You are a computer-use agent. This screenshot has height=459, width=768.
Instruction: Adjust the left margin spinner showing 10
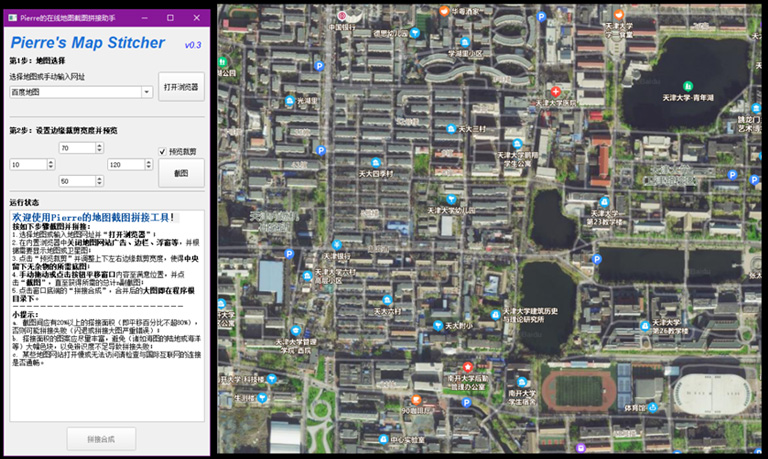coord(52,164)
